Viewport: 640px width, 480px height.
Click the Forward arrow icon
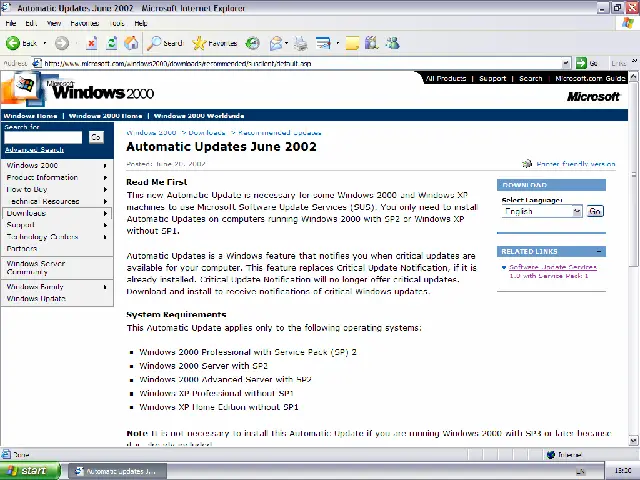click(62, 43)
